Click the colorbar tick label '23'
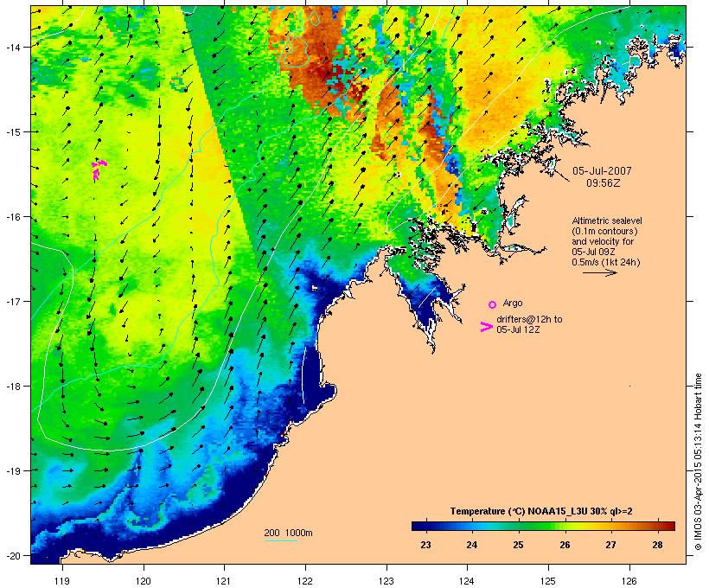This screenshot has height=588, width=709. [425, 545]
